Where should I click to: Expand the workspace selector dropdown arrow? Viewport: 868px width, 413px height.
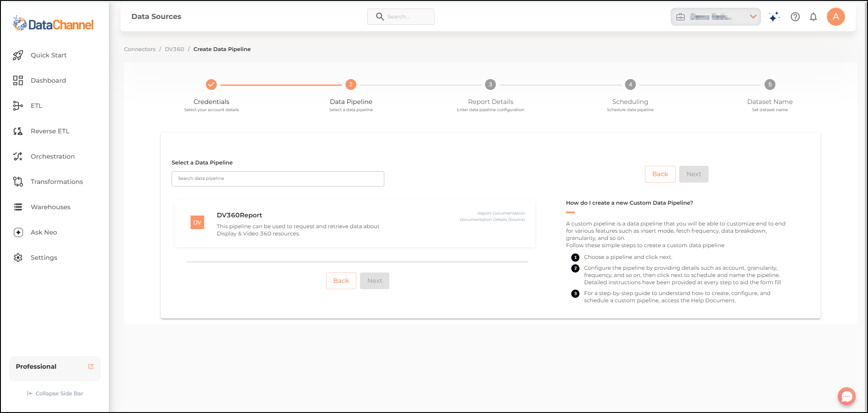[x=753, y=17]
